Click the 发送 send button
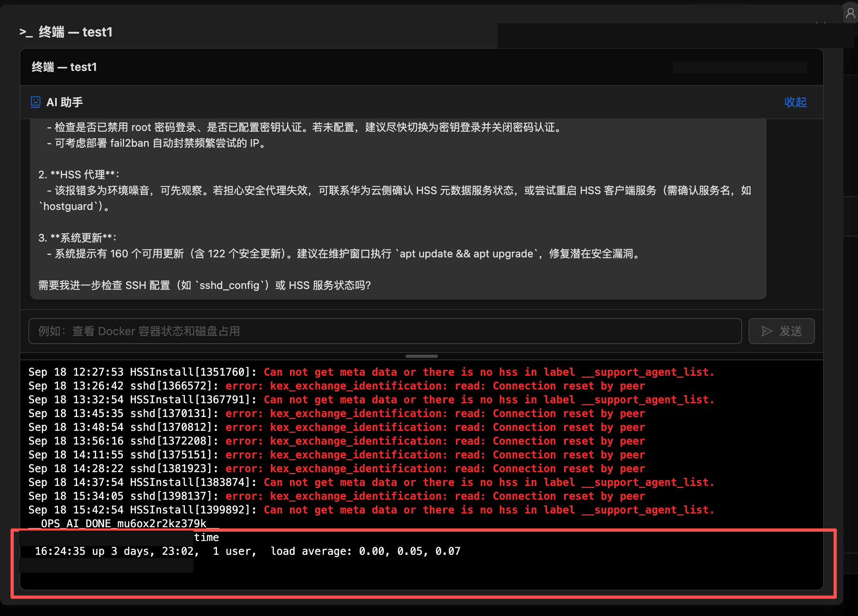This screenshot has width=858, height=616. [x=781, y=331]
